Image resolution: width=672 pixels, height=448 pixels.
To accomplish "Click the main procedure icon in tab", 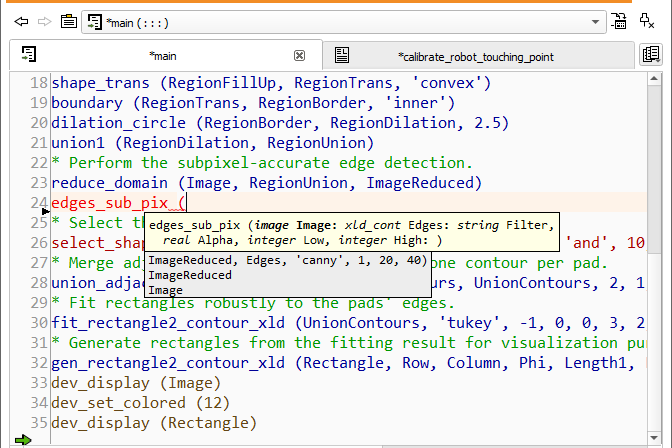I will pyautogui.click(x=29, y=54).
